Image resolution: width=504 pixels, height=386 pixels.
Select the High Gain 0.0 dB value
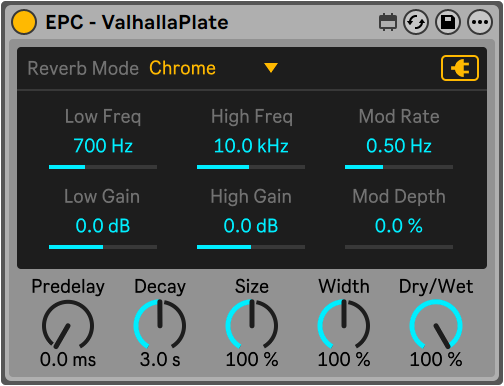click(251, 226)
